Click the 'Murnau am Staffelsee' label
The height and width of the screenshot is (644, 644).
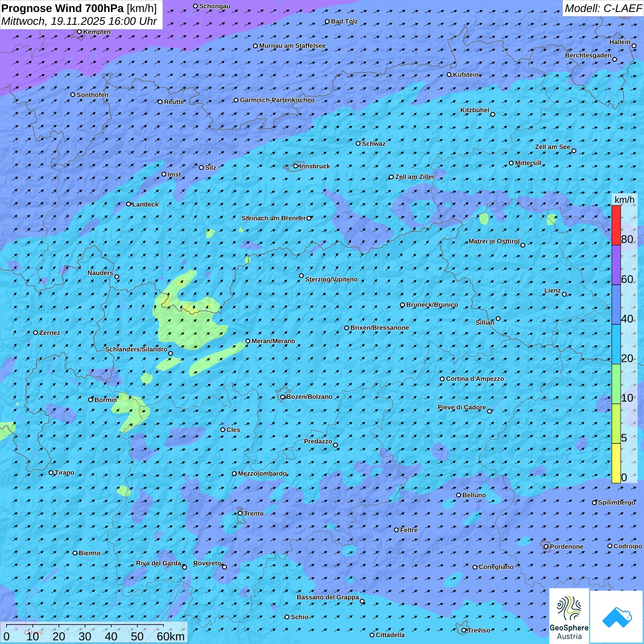pos(293,46)
